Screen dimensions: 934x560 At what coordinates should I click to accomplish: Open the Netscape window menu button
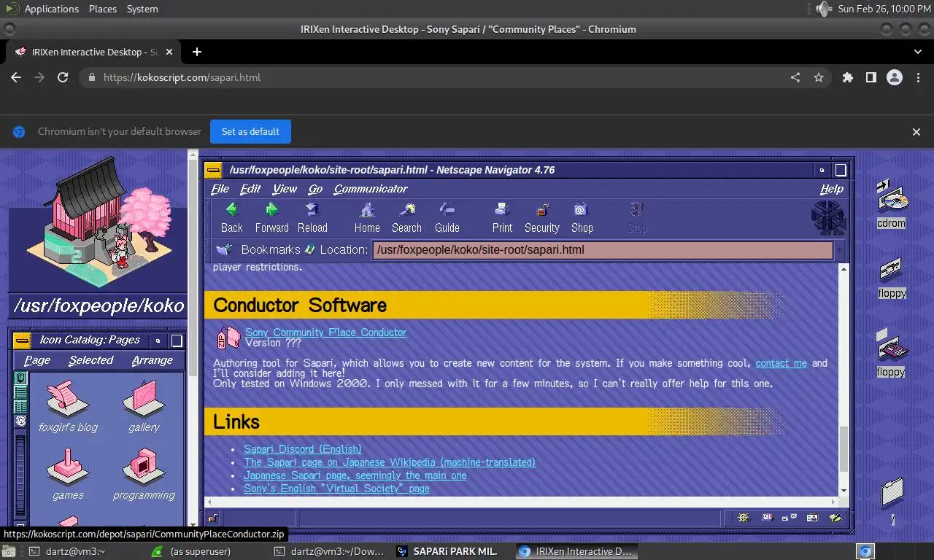click(x=213, y=170)
